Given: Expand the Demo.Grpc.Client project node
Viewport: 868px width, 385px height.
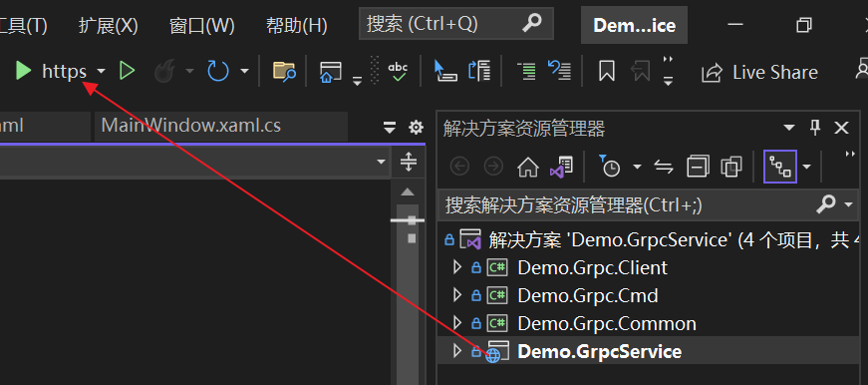Looking at the screenshot, I should click(456, 267).
